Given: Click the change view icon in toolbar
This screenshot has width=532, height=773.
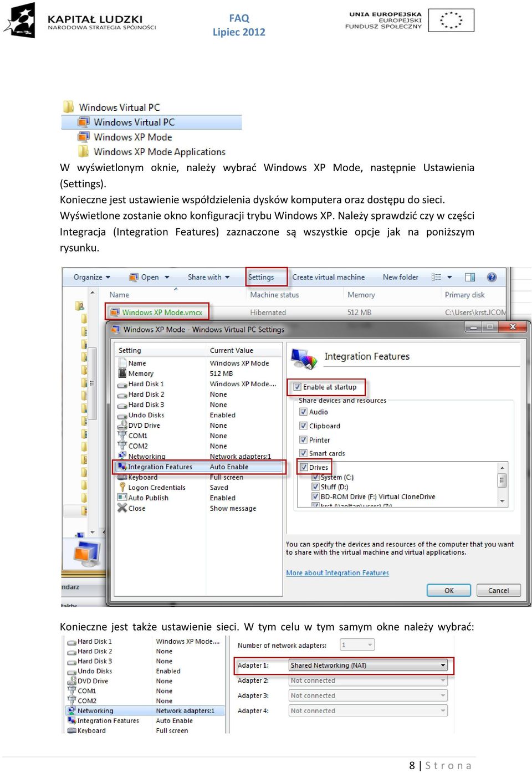Looking at the screenshot, I should (x=437, y=277).
